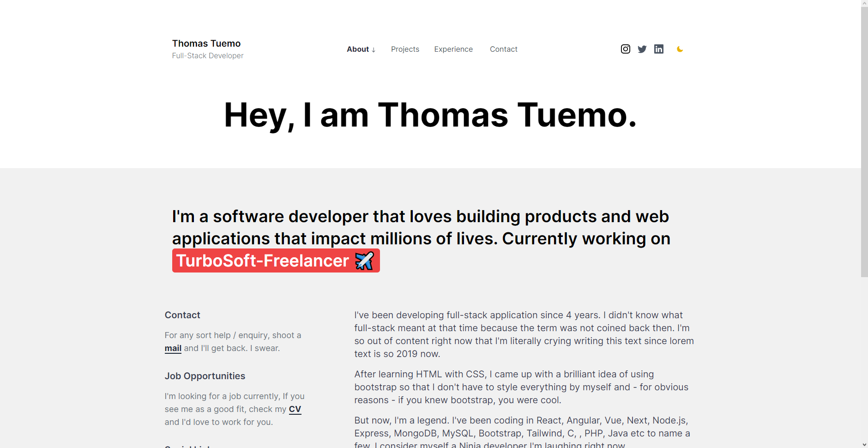Visit the LinkedIn profile icon
Screen dimensions: 868x448
659,49
